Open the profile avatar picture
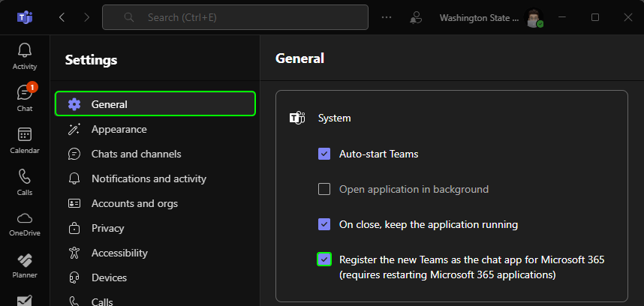 click(534, 18)
